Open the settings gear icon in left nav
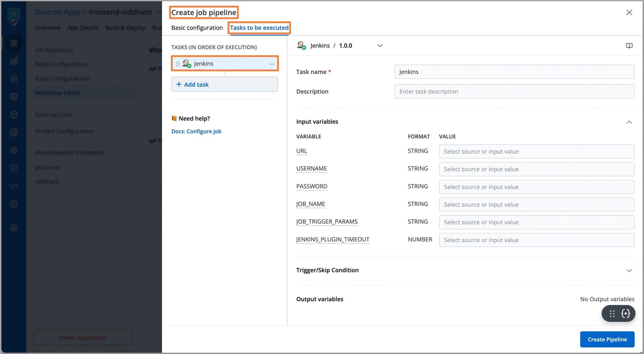This screenshot has height=354, width=644. (14, 150)
